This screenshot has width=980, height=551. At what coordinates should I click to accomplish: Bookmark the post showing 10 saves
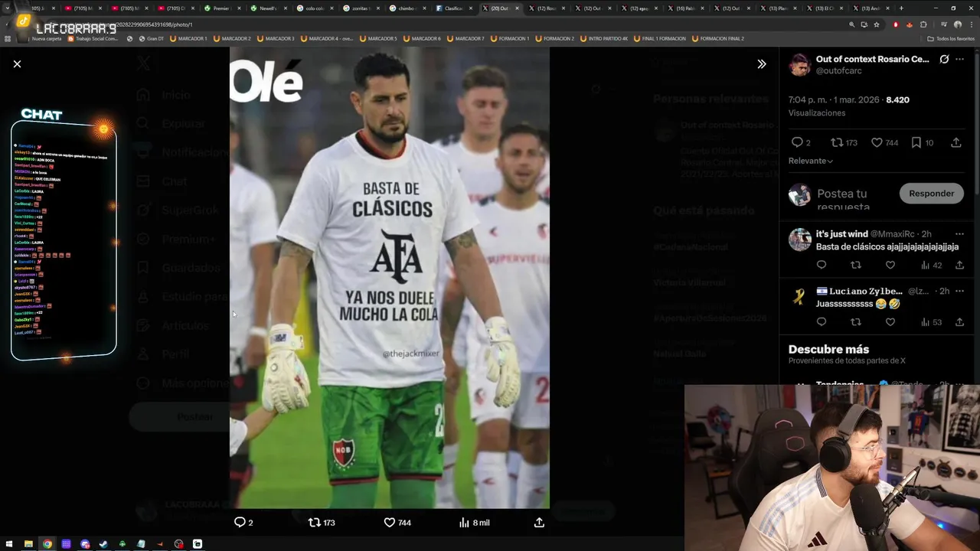tap(922, 142)
